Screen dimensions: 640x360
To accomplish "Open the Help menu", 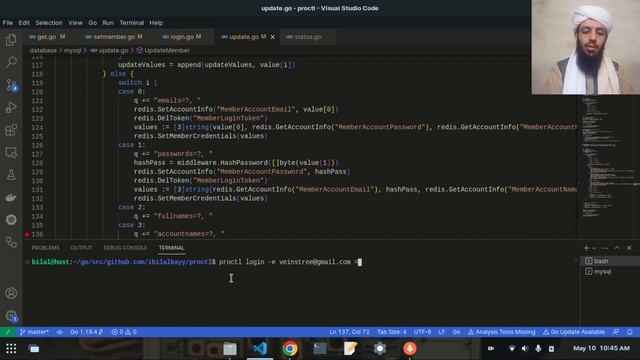I will tap(156, 23).
